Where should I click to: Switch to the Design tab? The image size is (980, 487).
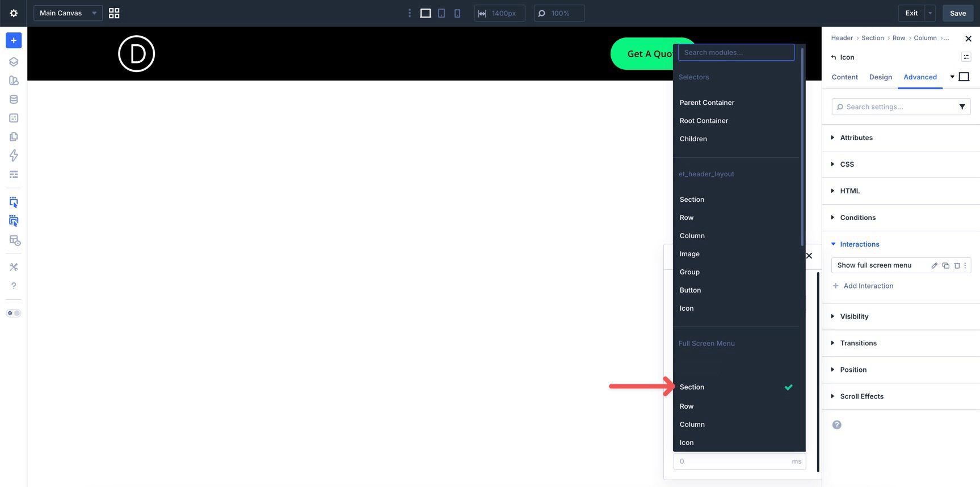[880, 77]
